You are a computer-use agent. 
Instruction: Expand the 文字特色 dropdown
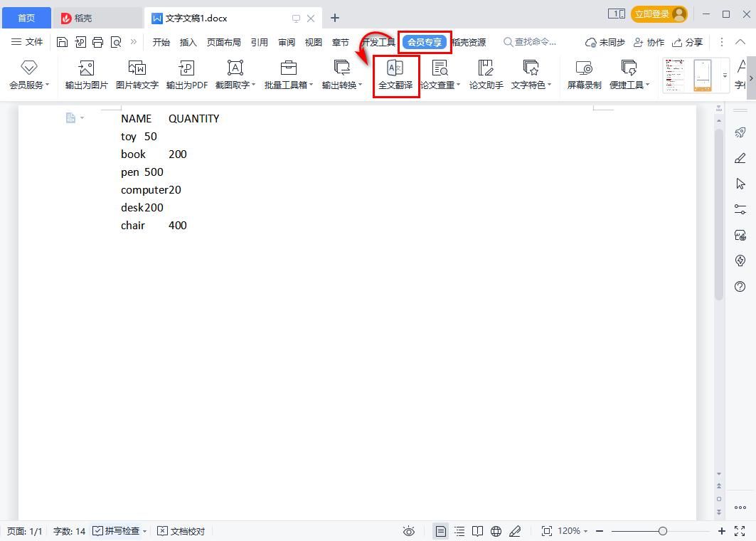pyautogui.click(x=531, y=73)
